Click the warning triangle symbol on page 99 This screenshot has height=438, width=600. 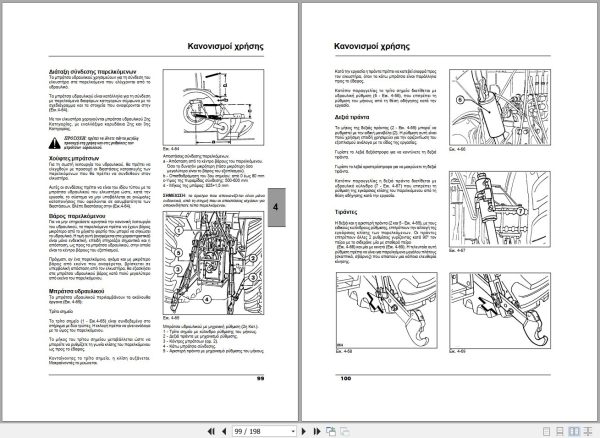click(x=54, y=143)
